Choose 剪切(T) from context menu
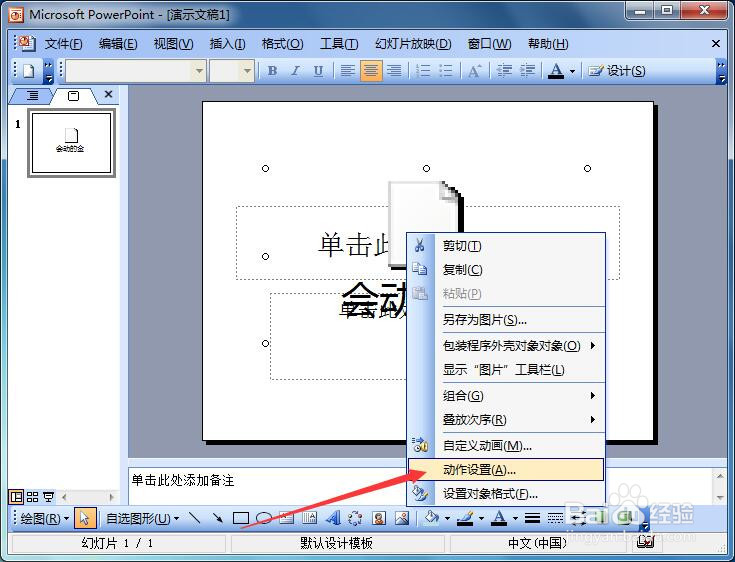The height and width of the screenshot is (562, 735). [x=506, y=246]
